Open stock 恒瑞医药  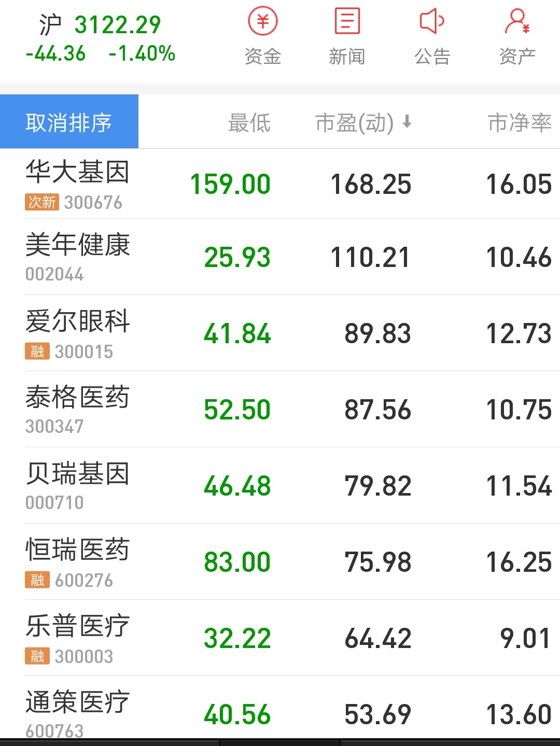[77, 550]
